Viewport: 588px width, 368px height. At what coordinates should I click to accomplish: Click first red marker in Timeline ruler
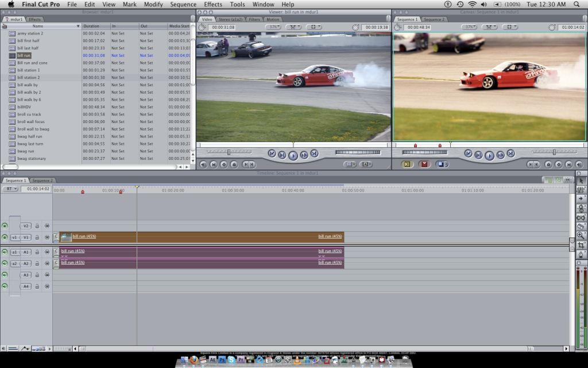tap(83, 192)
